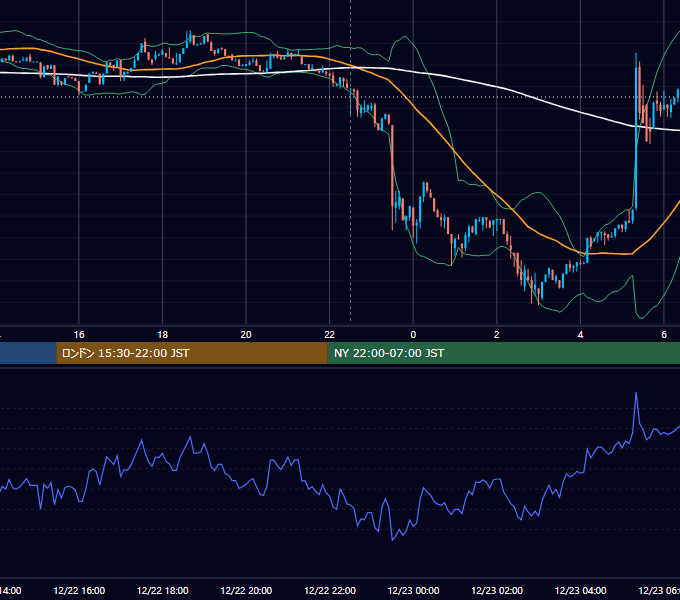Click the 12/23 02:00 time label

pos(497,590)
